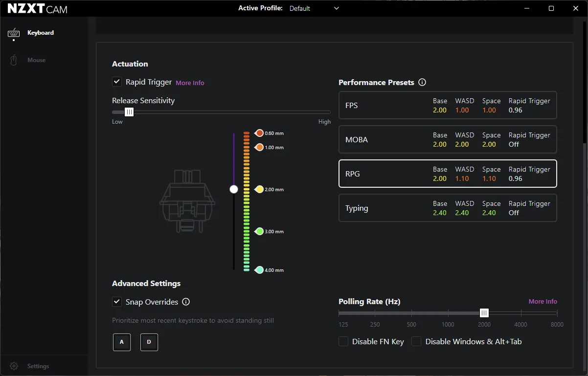The image size is (588, 376).
Task: Open the Polling Rate More Info link
Action: click(543, 302)
